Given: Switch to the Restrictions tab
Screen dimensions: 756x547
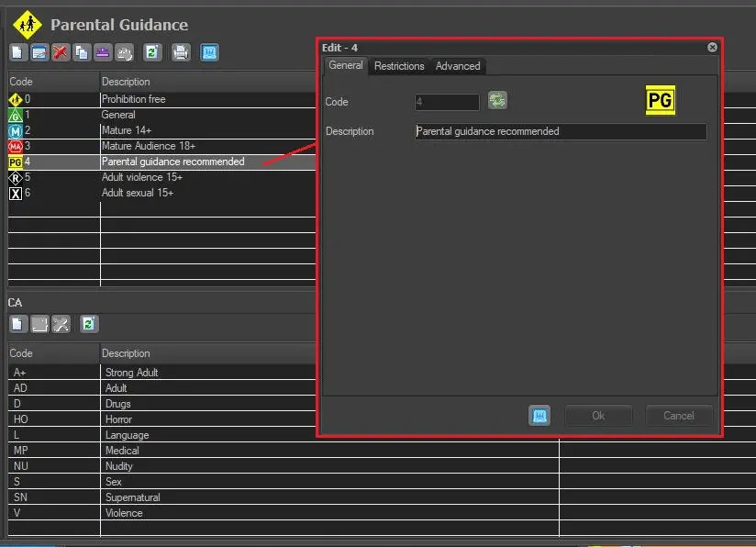Looking at the screenshot, I should point(399,66).
